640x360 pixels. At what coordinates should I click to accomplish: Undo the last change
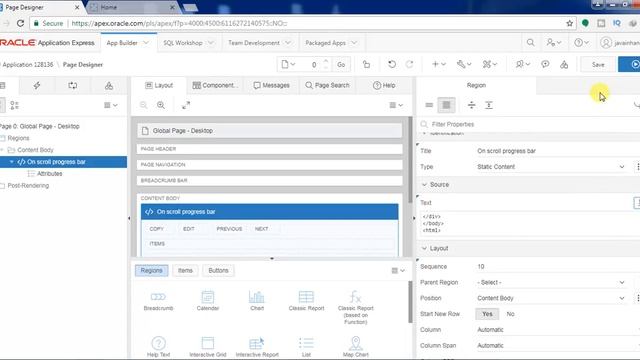tap(391, 64)
